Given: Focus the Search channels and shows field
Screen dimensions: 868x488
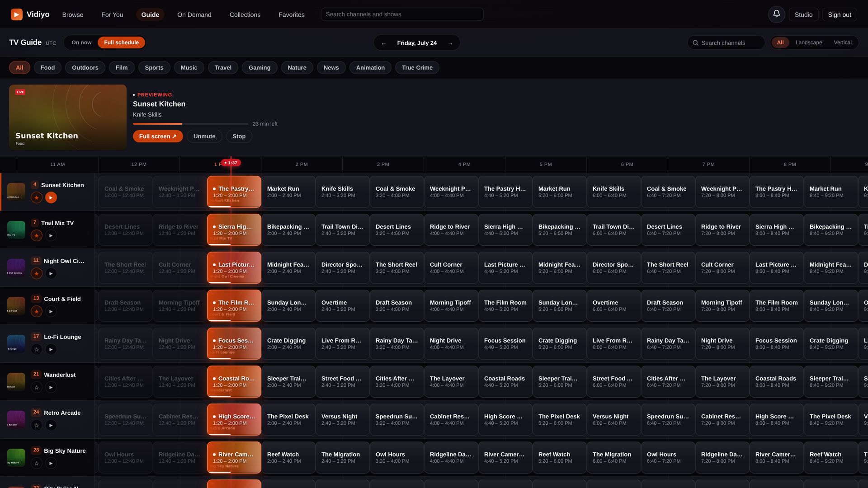Looking at the screenshot, I should pos(402,14).
